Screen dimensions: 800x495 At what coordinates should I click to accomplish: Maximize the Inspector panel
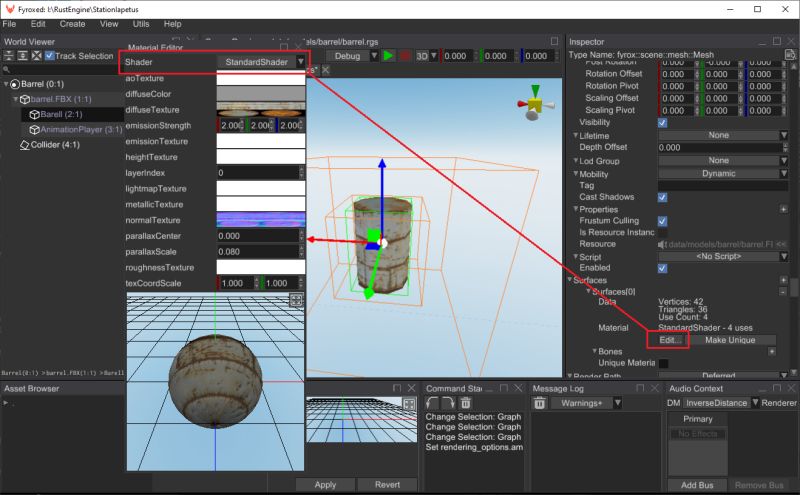coord(777,41)
